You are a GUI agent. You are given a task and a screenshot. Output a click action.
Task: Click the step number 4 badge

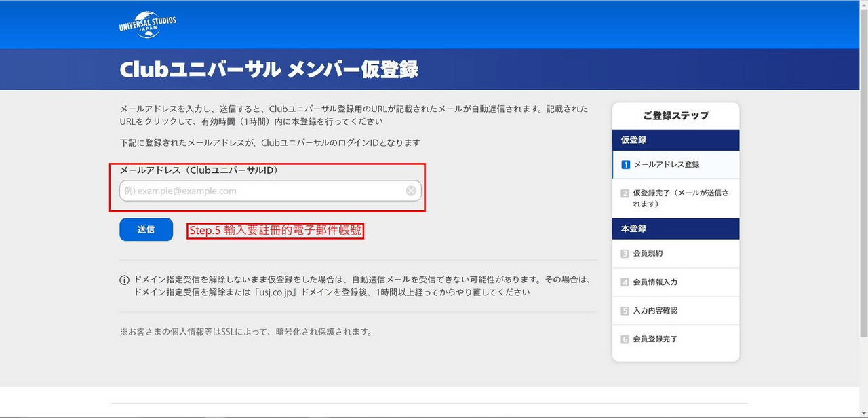tap(625, 282)
